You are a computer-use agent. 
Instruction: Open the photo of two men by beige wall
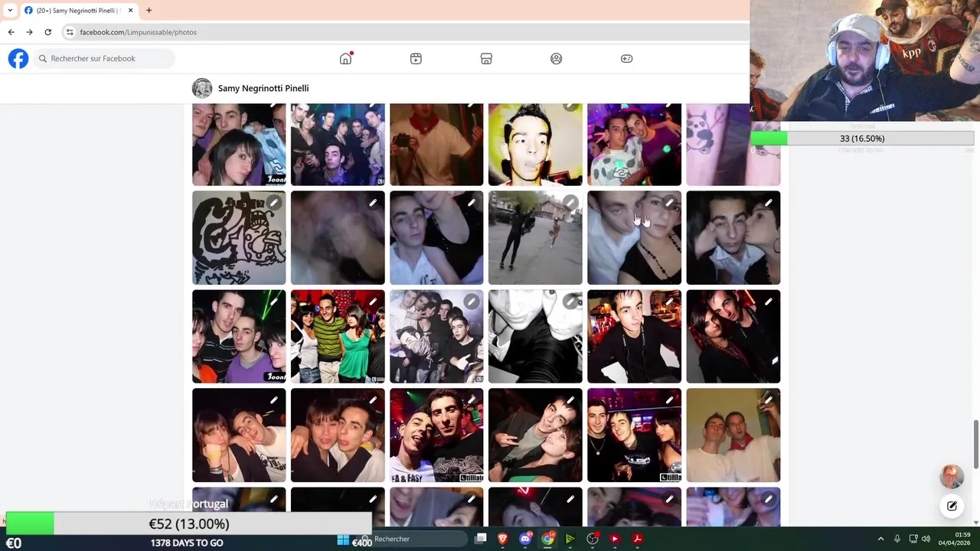pyautogui.click(x=733, y=435)
